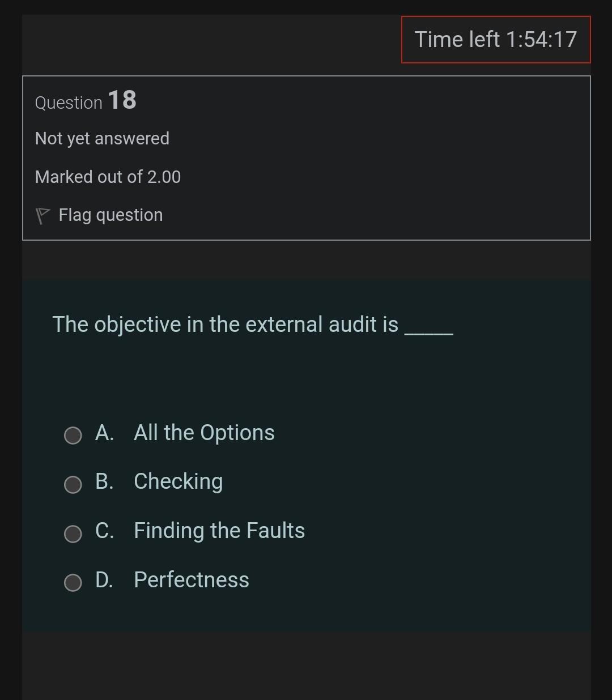Click the Question 18 heading
Screen dimensions: 612x700
pyautogui.click(x=86, y=101)
